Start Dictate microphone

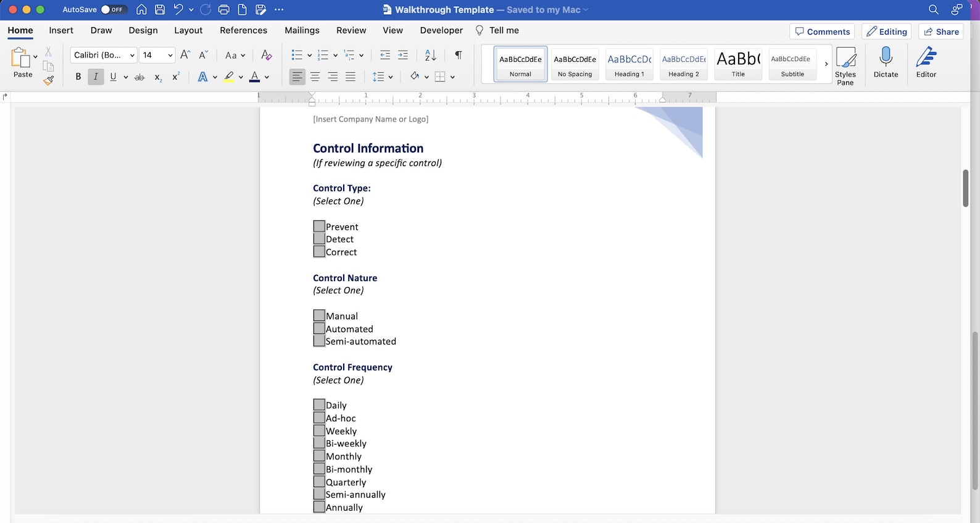(x=886, y=62)
